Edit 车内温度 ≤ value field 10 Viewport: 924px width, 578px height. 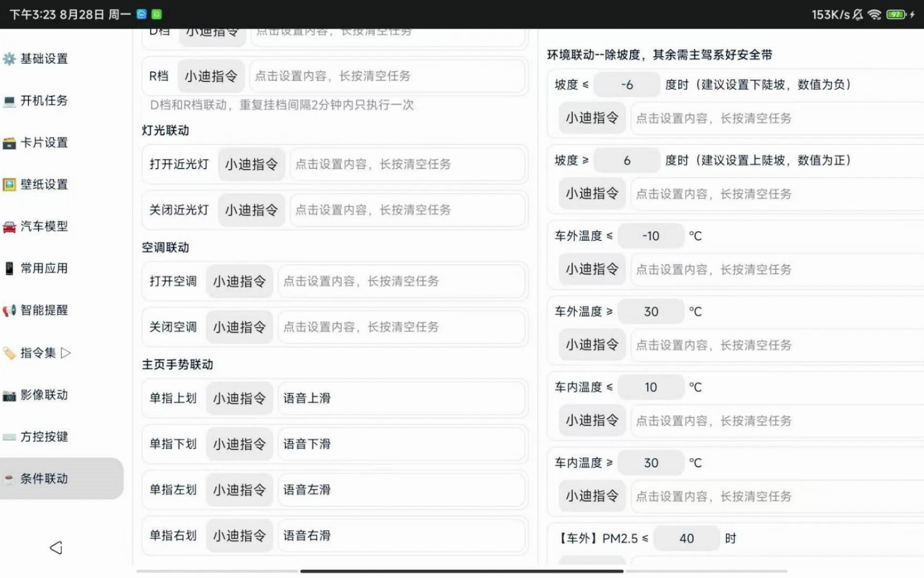click(x=651, y=387)
